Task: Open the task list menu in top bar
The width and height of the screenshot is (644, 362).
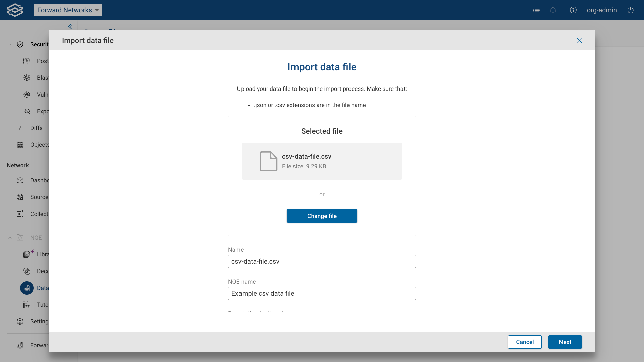Action: tap(536, 10)
